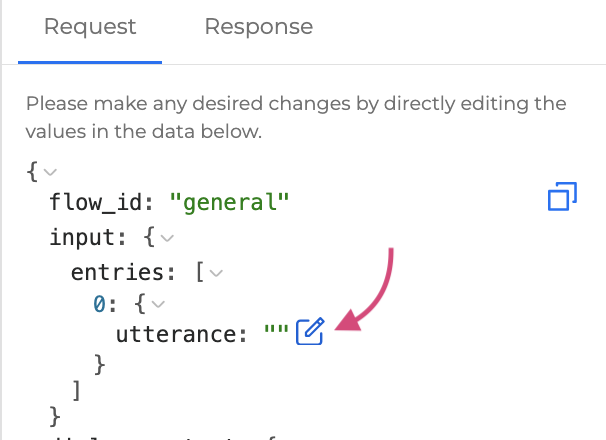The width and height of the screenshot is (606, 440).
Task: Collapse entry 0 object chevron
Action: click(x=157, y=303)
